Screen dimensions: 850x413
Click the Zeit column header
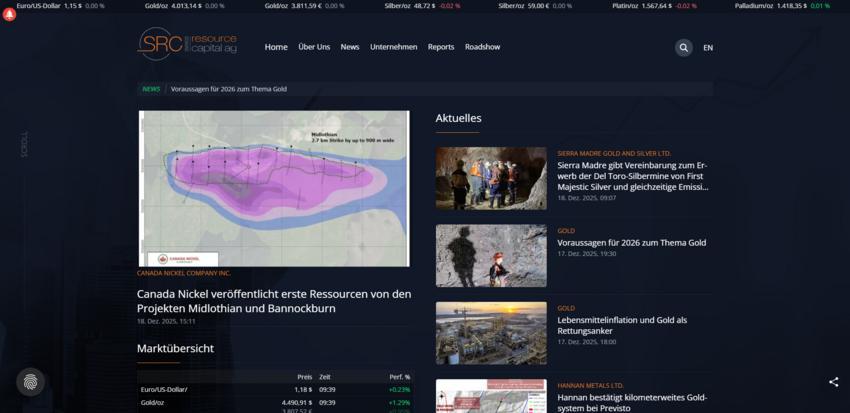325,377
